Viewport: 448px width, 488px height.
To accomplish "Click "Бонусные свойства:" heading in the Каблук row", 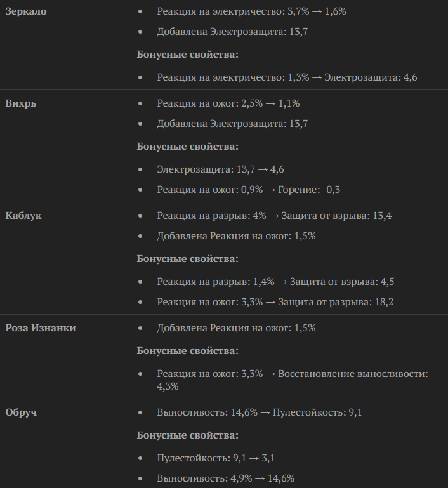I will coord(188,259).
